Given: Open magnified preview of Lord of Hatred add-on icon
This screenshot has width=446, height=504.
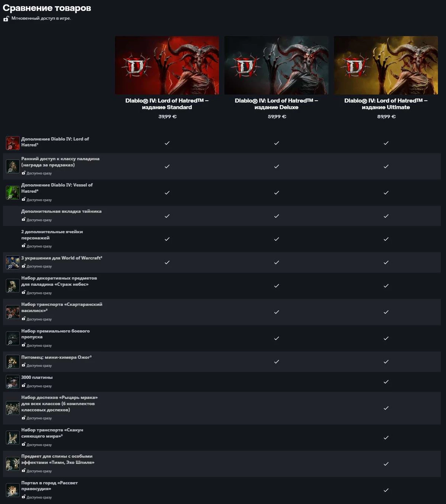Looking at the screenshot, I should pyautogui.click(x=12, y=142).
